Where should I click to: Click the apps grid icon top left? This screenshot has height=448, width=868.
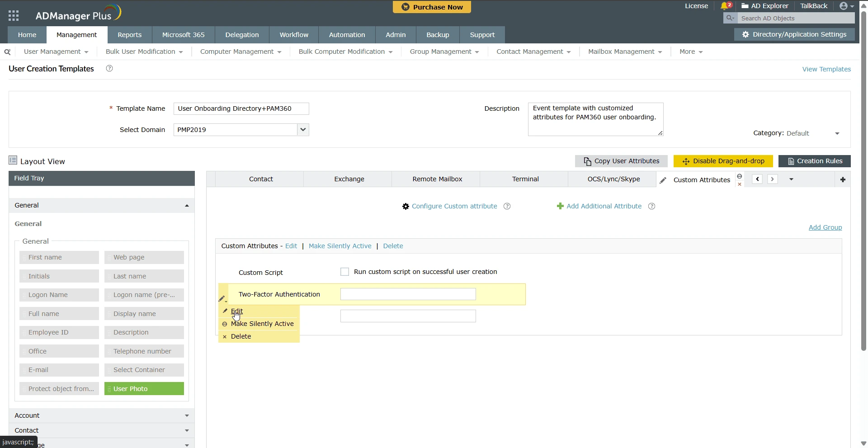[x=14, y=15]
